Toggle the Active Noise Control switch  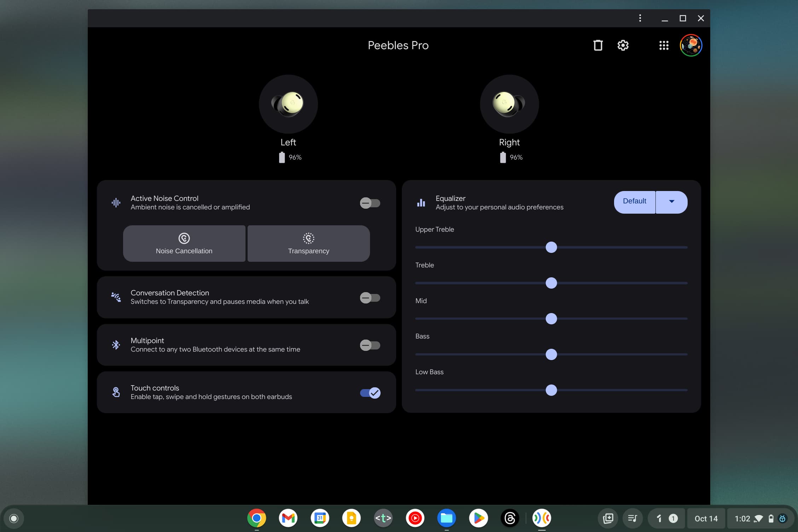(x=370, y=203)
